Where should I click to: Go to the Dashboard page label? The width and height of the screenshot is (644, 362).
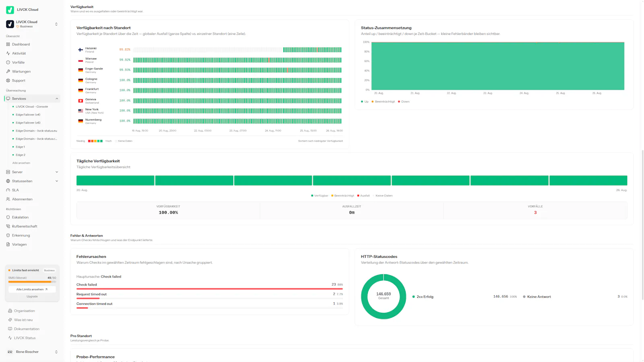tap(21, 44)
